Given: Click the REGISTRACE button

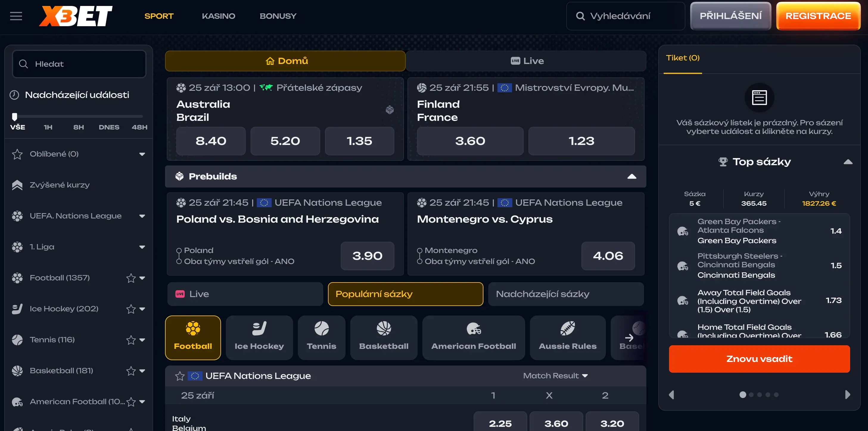Looking at the screenshot, I should pyautogui.click(x=818, y=16).
